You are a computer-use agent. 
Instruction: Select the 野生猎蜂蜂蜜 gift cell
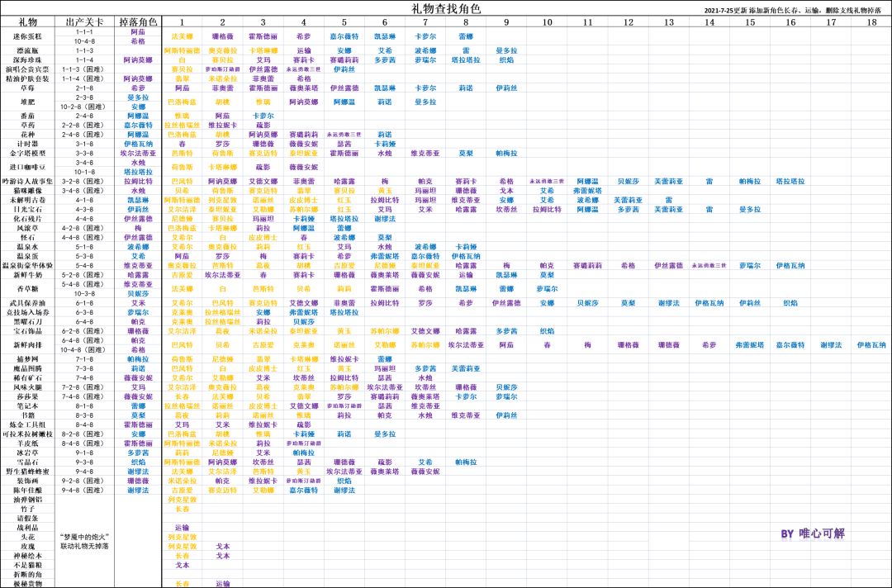(x=28, y=472)
